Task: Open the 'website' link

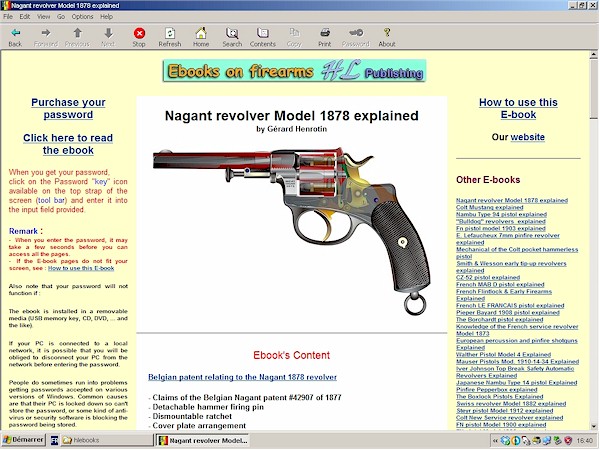Action: click(x=527, y=137)
